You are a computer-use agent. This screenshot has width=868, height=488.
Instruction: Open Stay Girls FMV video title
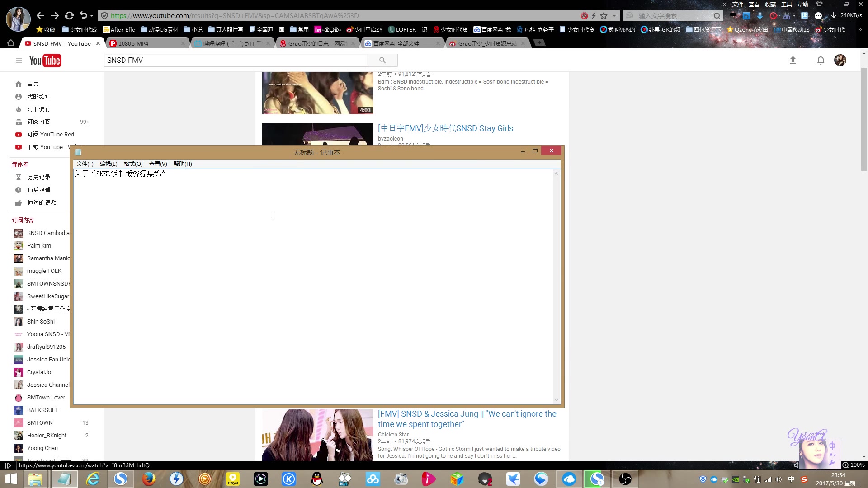(445, 128)
